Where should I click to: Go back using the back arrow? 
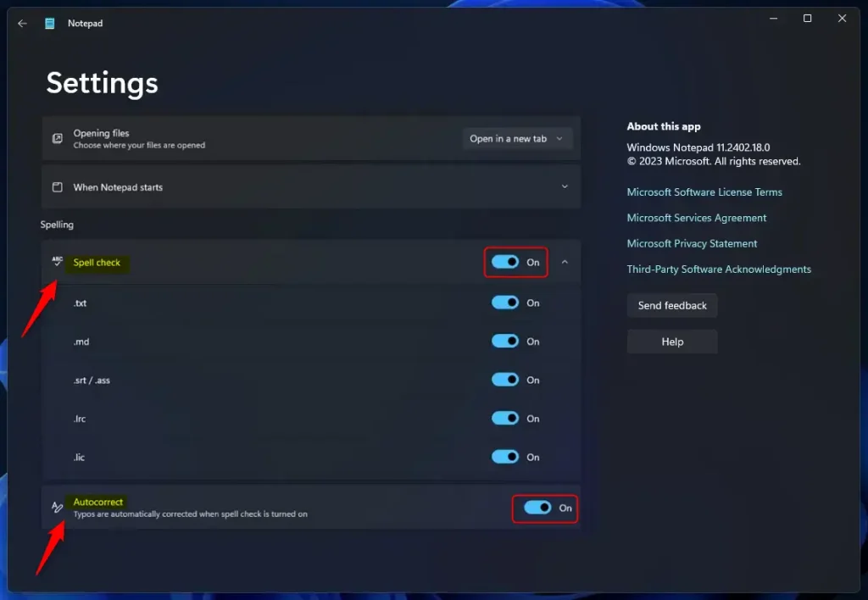22,23
